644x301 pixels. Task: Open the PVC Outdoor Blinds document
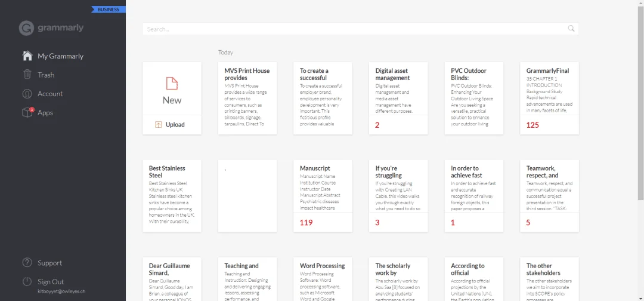474,99
